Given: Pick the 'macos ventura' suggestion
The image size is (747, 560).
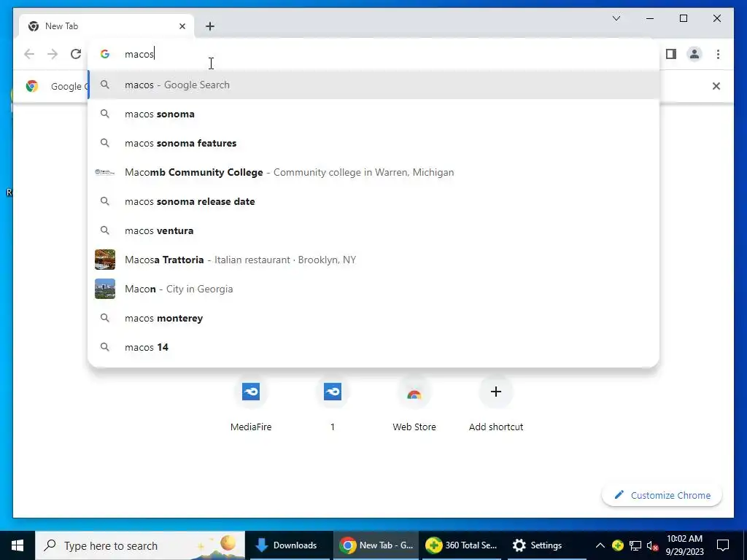Looking at the screenshot, I should [373, 230].
